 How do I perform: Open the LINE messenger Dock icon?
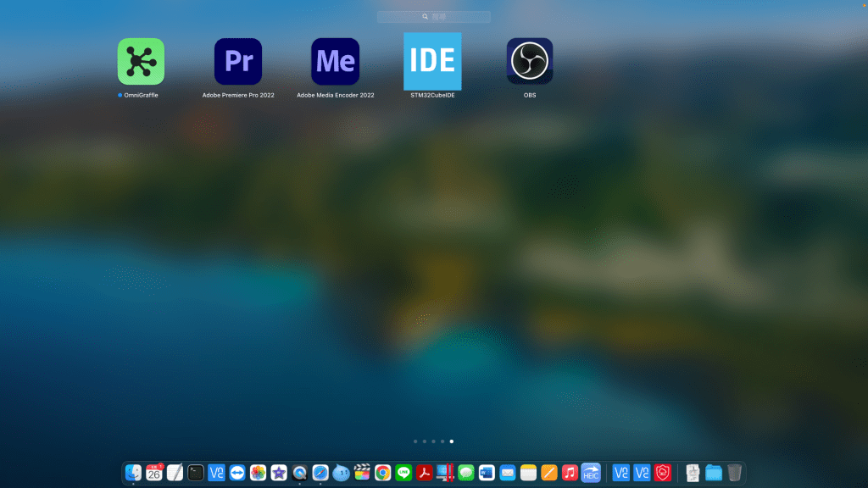(403, 473)
